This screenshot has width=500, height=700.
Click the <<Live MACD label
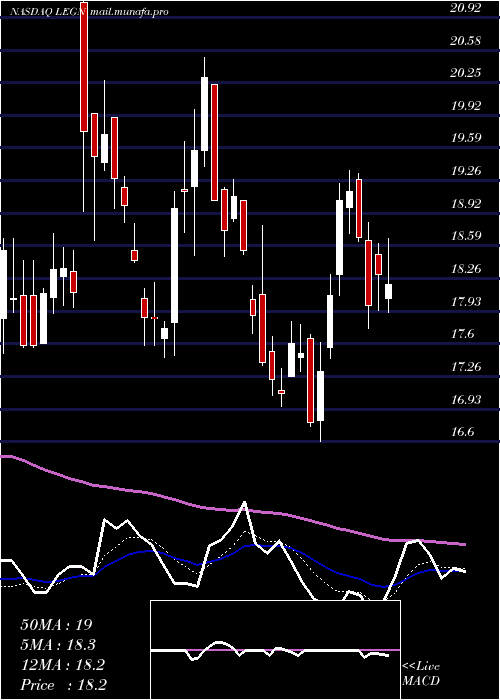point(421,674)
